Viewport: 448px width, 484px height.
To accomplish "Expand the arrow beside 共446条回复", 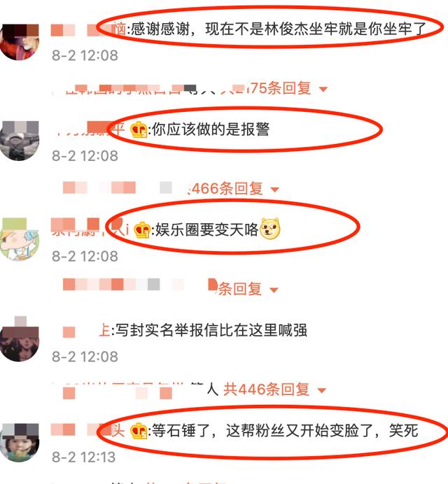I will click(x=321, y=390).
